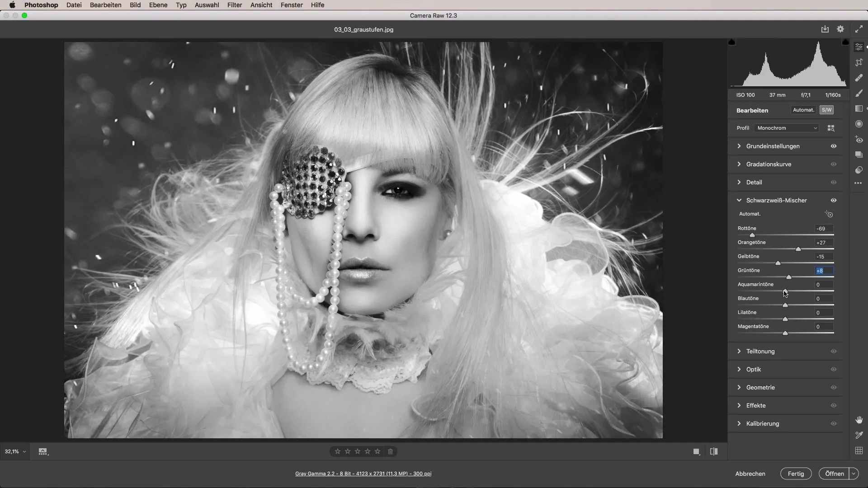Open the Fenster menu
The width and height of the screenshot is (868, 488).
[x=292, y=5]
